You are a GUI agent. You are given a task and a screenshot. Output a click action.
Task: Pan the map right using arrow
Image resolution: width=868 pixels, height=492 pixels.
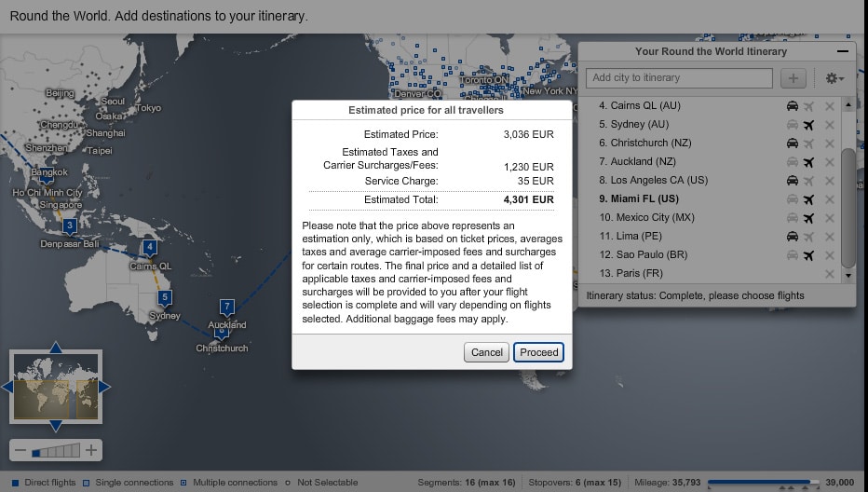[x=104, y=387]
